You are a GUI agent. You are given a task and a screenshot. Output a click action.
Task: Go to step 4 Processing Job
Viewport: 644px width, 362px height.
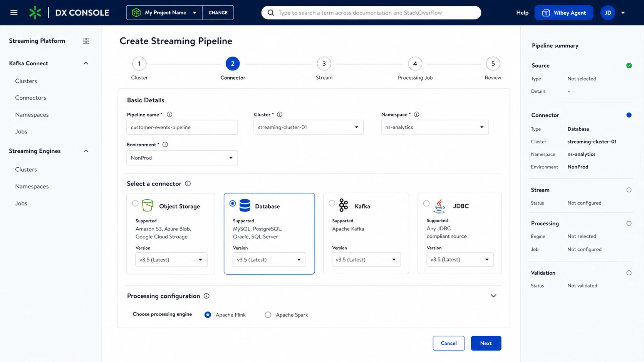coord(415,64)
